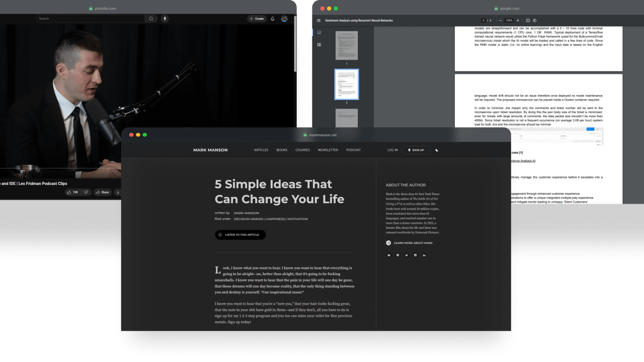Viewport: 644px width, 362px height.
Task: Open the YouTube Create dropdown
Action: (x=257, y=19)
